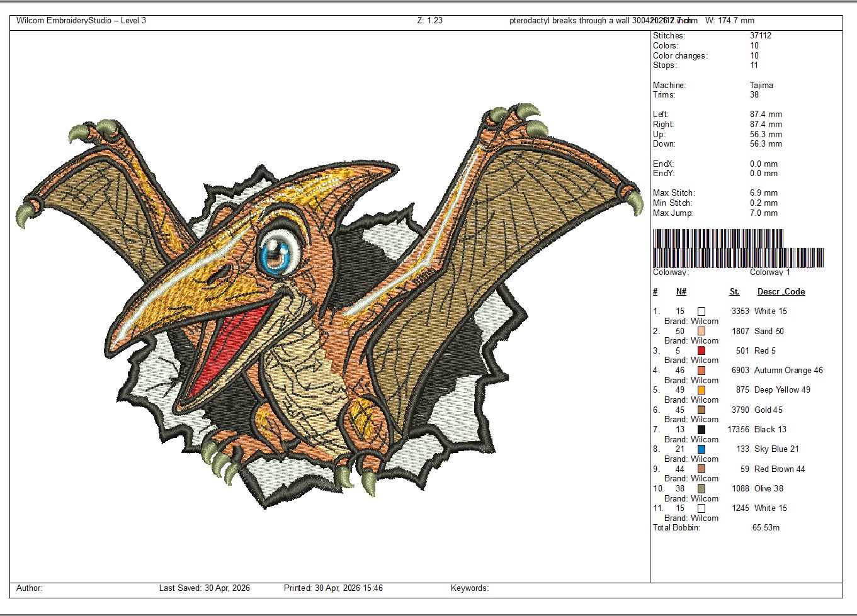857x616 pixels.
Task: Pick the Red 5 color swatch
Action: coord(701,351)
